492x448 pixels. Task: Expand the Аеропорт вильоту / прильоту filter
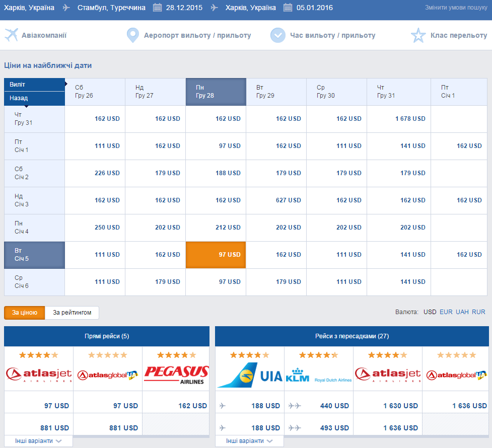(197, 35)
